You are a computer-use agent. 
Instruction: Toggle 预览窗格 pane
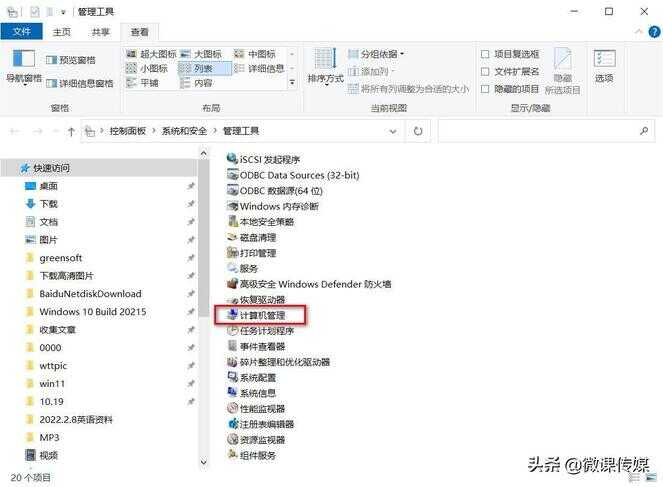coord(71,60)
